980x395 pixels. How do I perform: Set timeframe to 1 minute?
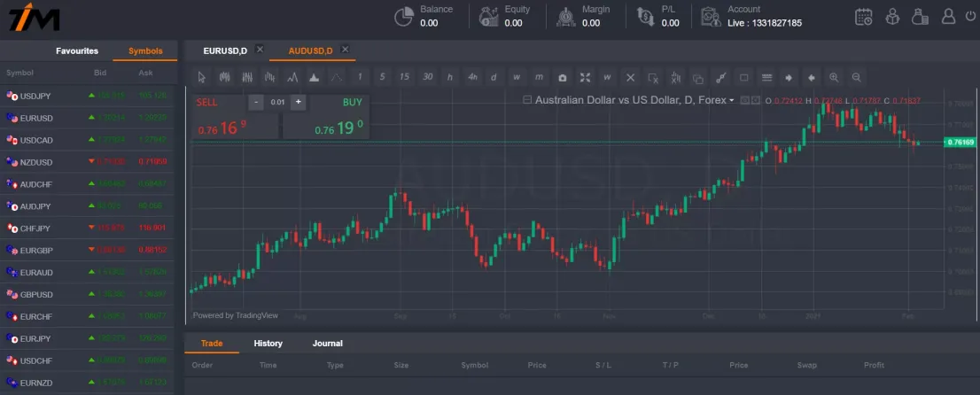(360, 78)
